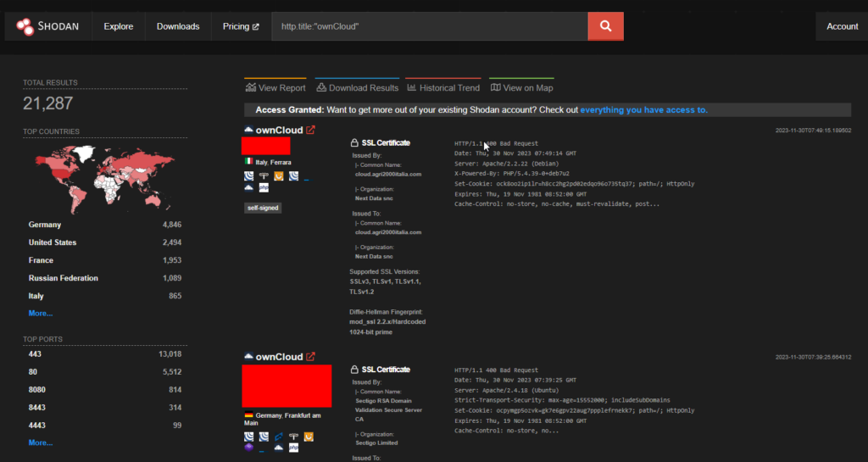
Task: Click the View Report chart icon
Action: [251, 87]
